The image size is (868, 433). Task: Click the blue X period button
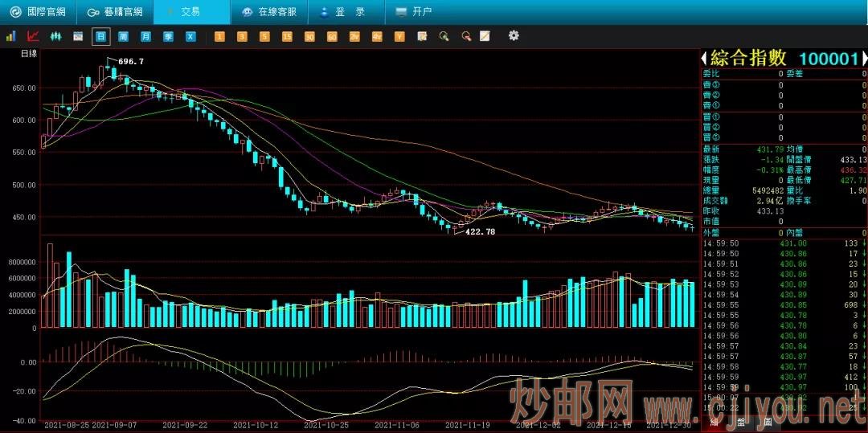[190, 36]
